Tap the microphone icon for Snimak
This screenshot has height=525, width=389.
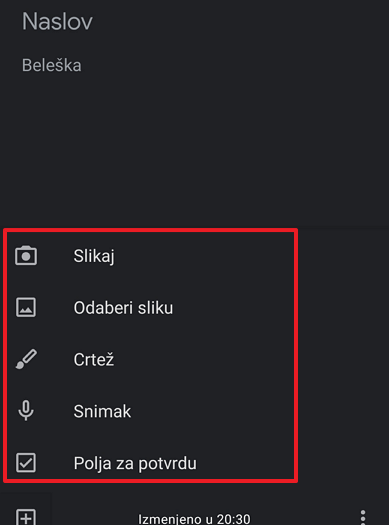point(26,411)
